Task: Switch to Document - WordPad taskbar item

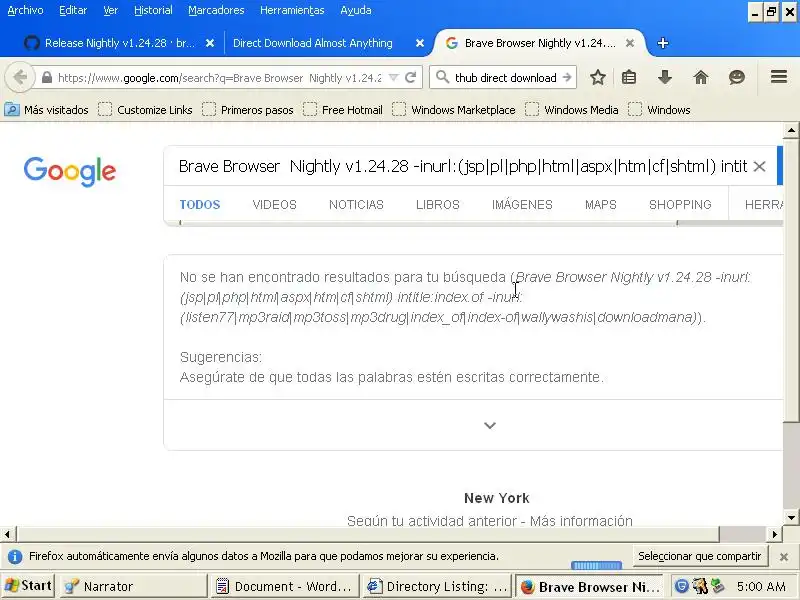Action: 285,586
